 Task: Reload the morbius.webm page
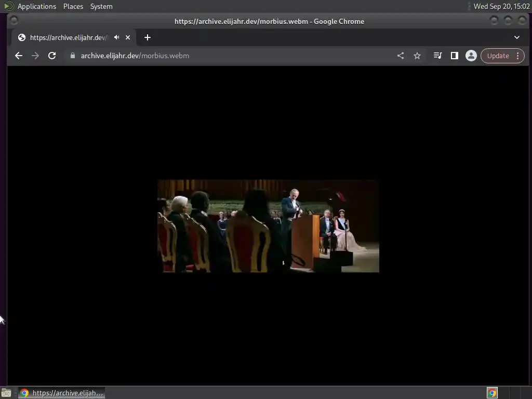click(52, 56)
